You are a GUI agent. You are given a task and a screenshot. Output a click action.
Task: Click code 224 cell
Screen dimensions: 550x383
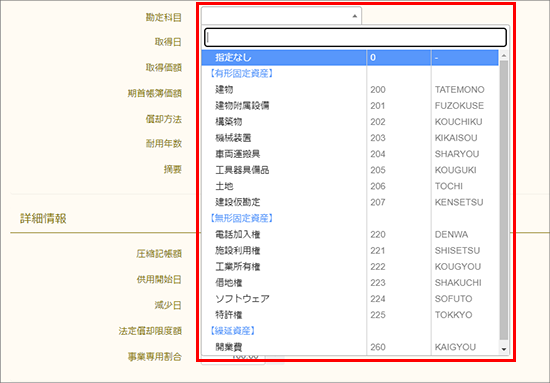[378, 299]
